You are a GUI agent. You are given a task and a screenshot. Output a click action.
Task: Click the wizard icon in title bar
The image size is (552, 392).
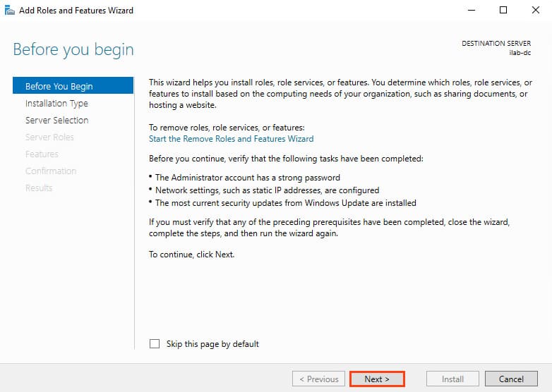pyautogui.click(x=9, y=11)
